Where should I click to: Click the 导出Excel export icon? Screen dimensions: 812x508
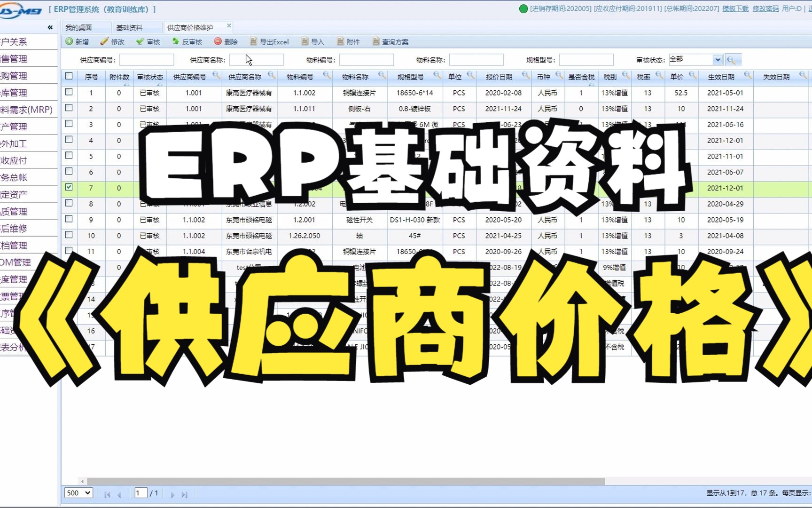click(253, 41)
